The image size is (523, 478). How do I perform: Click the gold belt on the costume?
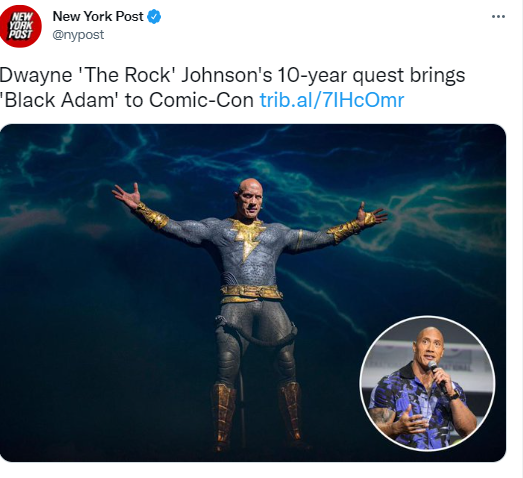[x=251, y=293]
